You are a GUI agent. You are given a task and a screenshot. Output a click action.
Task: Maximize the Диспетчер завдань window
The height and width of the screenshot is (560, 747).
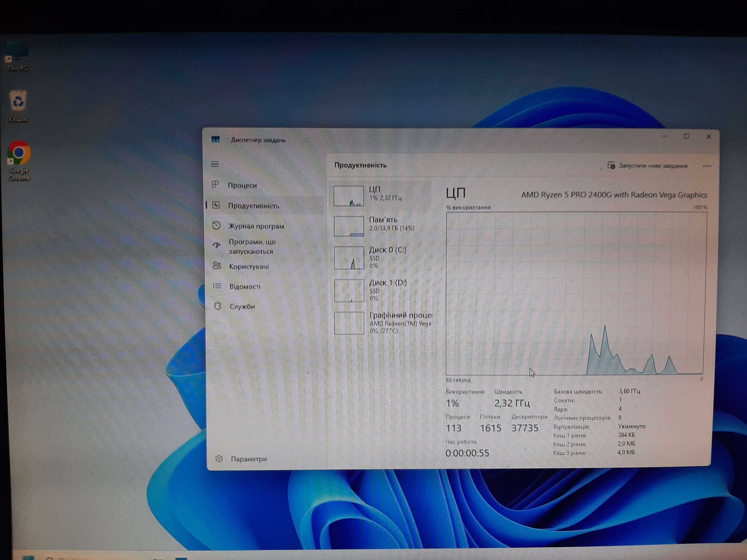pyautogui.click(x=687, y=136)
